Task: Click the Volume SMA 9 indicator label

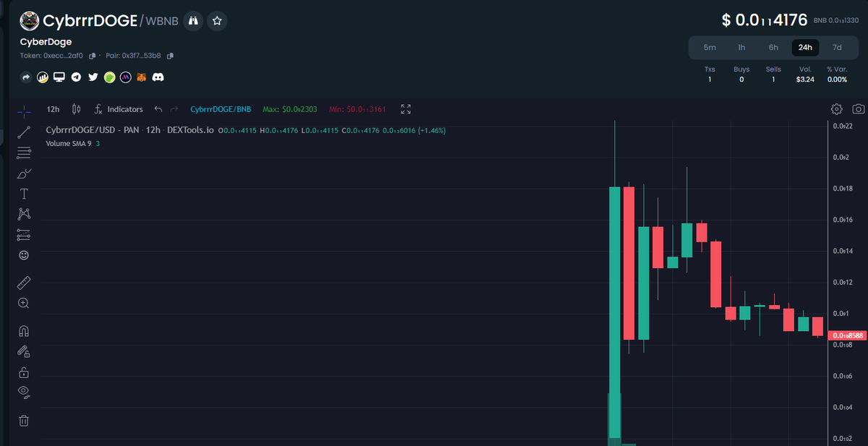Action: (x=68, y=144)
